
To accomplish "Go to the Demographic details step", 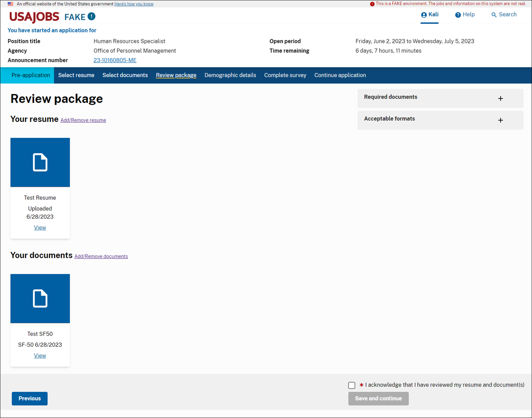I will pos(230,75).
